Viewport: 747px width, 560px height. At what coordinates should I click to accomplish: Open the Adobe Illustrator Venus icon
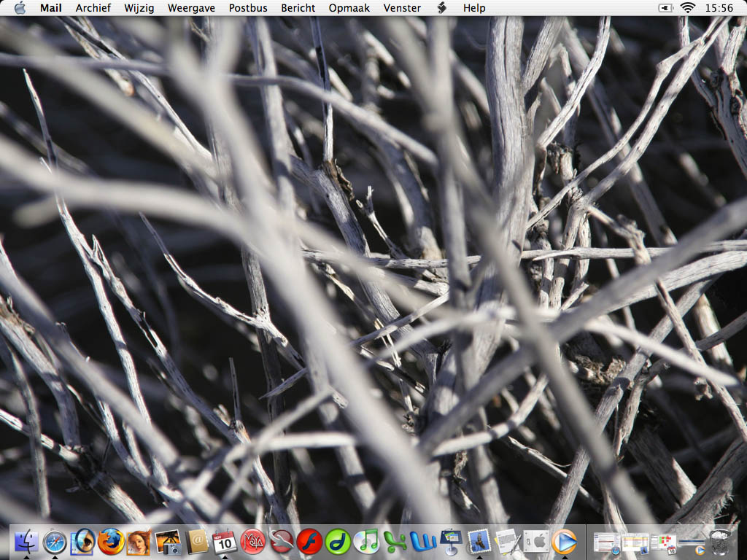click(139, 542)
